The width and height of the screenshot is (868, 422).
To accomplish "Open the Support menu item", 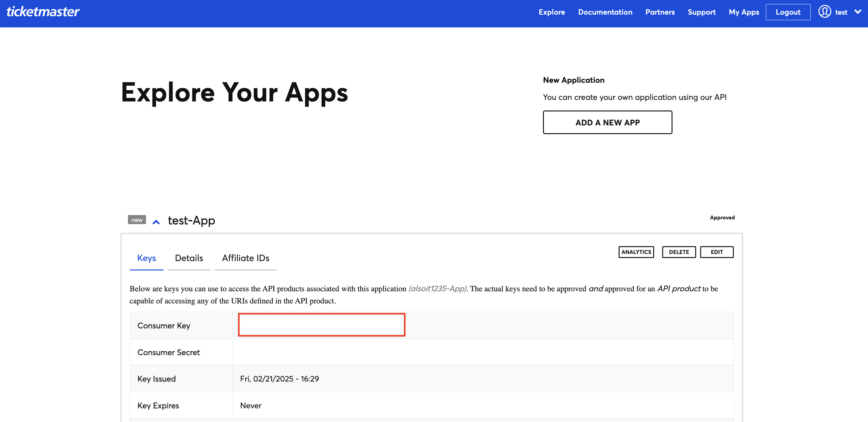I will 701,12.
